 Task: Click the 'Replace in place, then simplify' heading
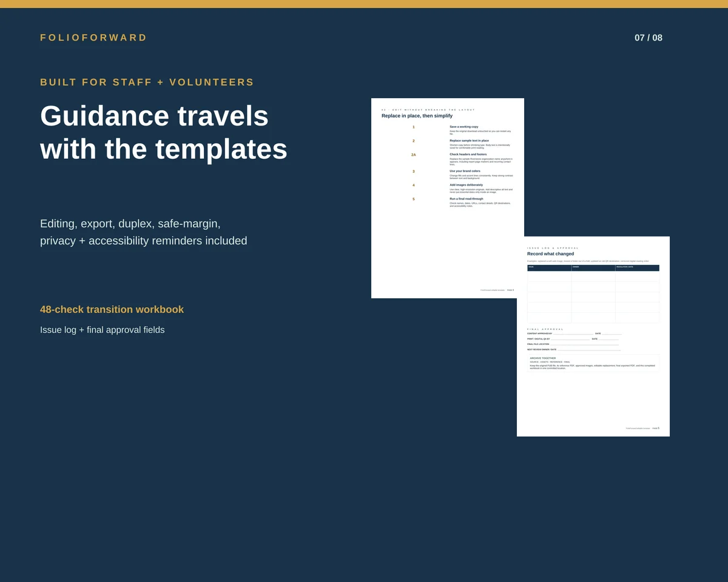[417, 116]
